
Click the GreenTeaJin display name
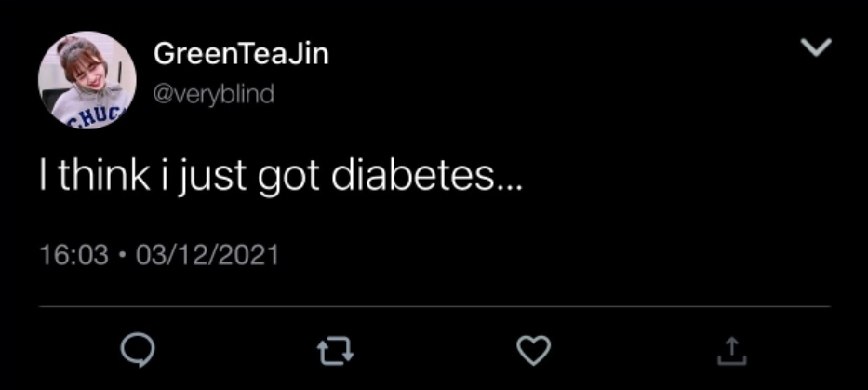click(241, 54)
